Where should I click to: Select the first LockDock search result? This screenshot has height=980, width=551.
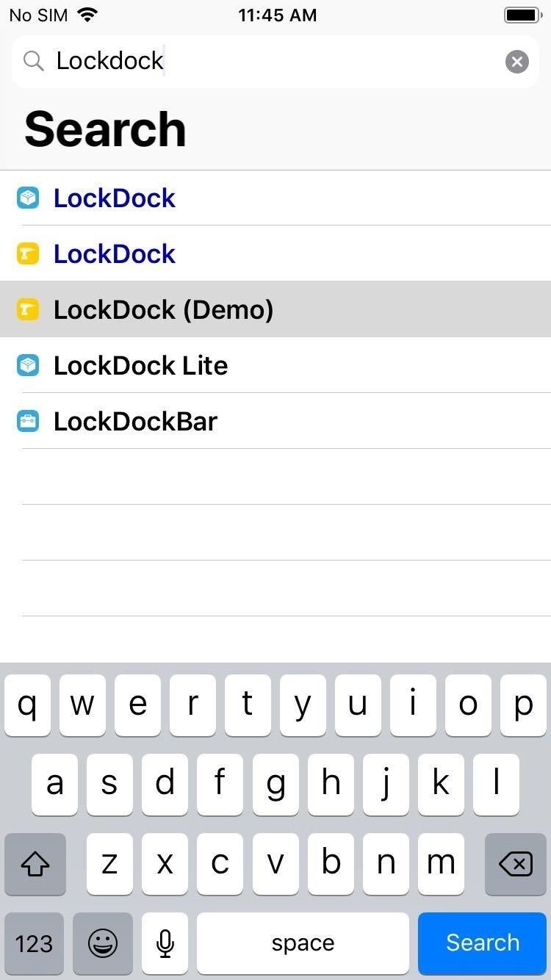pos(114,198)
